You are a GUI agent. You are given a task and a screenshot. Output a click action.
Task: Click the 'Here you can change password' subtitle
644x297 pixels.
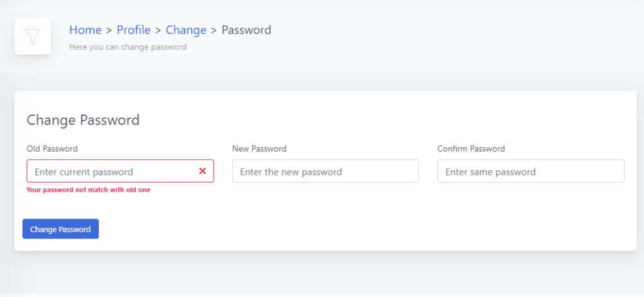[x=128, y=47]
